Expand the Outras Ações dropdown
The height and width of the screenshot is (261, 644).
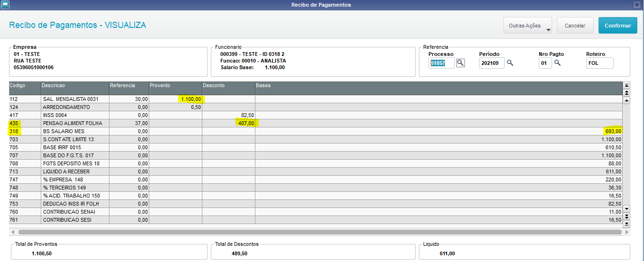coord(527,26)
